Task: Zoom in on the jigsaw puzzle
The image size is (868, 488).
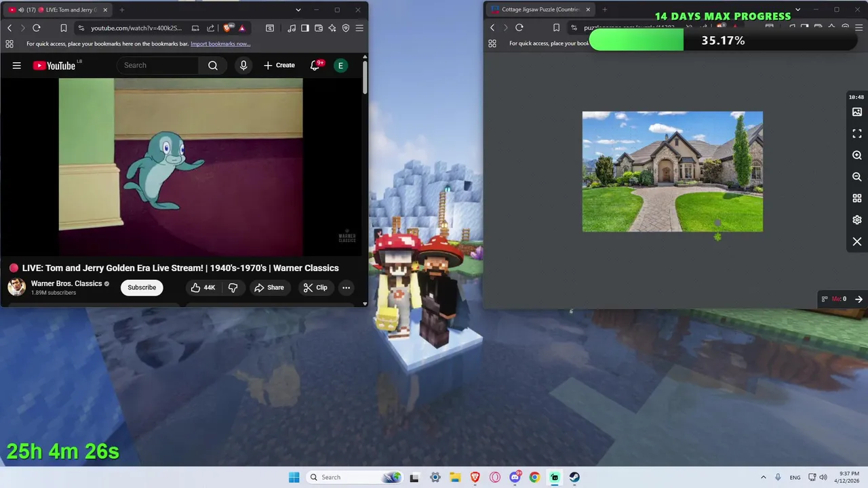Action: tap(857, 155)
